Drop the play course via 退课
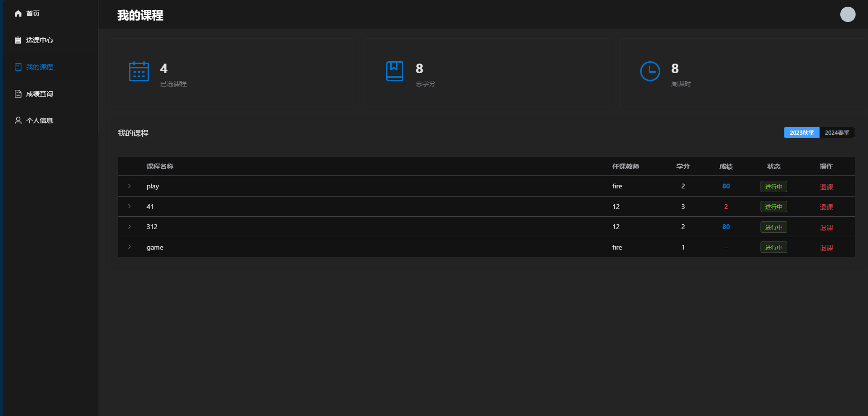Viewport: 868px width, 416px height. click(826, 187)
